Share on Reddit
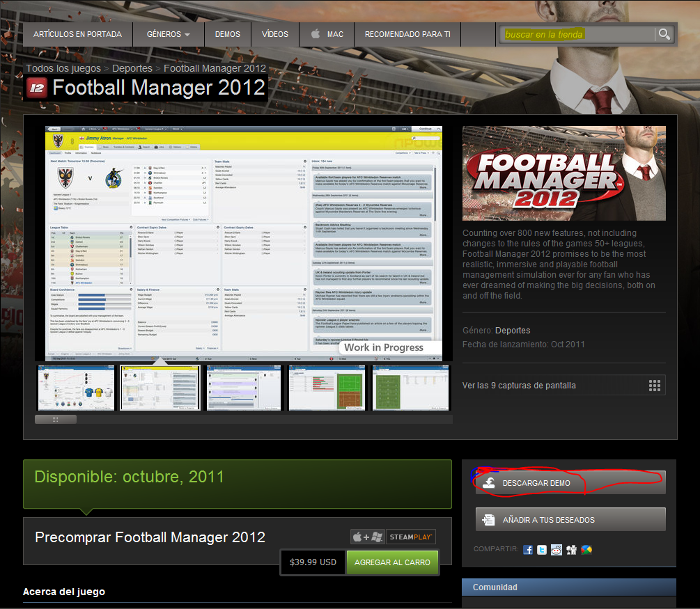The width and height of the screenshot is (700, 609). tap(557, 550)
